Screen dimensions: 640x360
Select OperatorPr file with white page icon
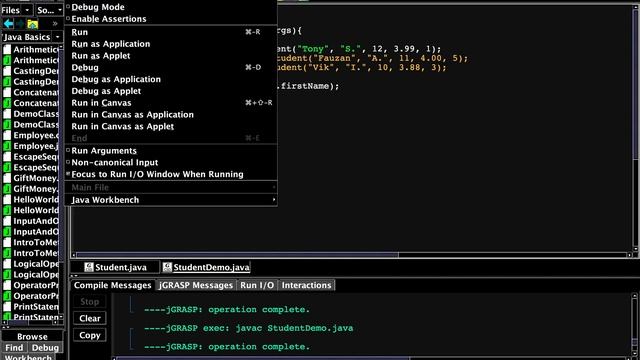(x=31, y=285)
